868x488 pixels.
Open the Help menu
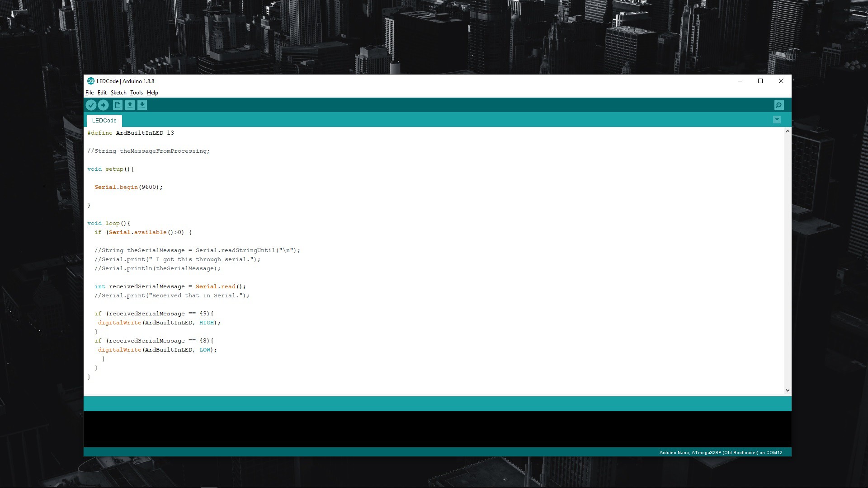coord(152,93)
